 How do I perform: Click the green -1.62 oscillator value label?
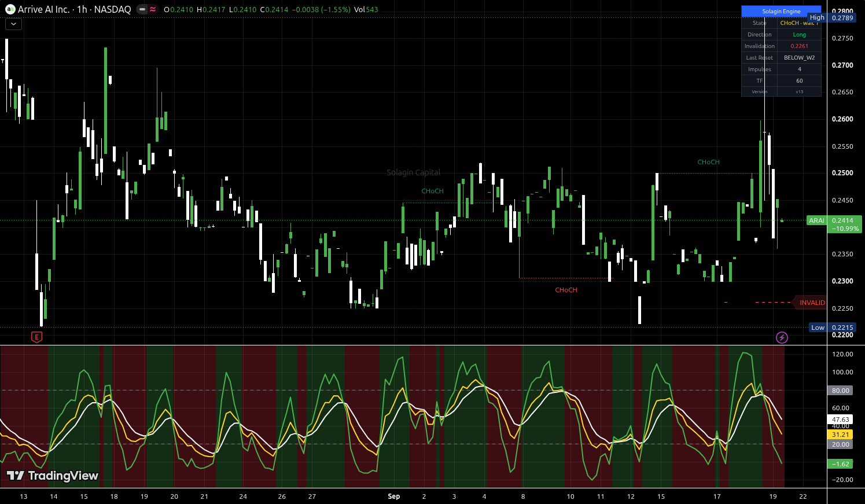coord(840,464)
